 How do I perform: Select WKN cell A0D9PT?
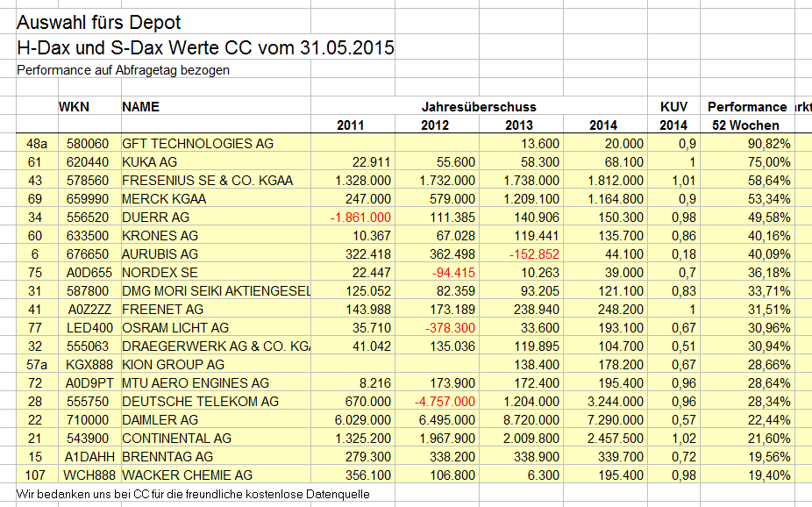[x=89, y=383]
